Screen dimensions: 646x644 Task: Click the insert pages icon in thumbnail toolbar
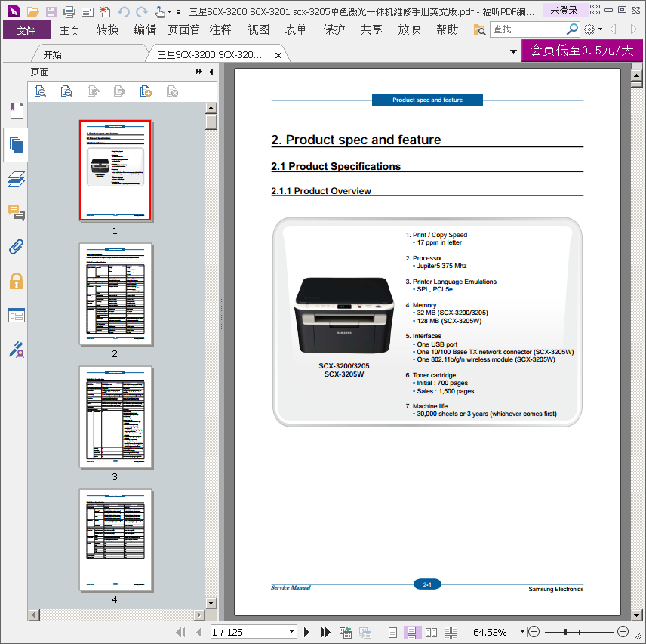click(146, 91)
